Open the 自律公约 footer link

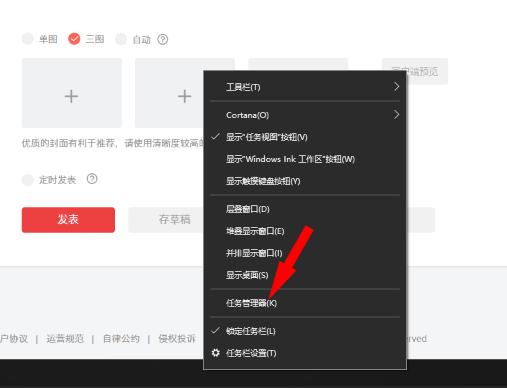pyautogui.click(x=121, y=339)
